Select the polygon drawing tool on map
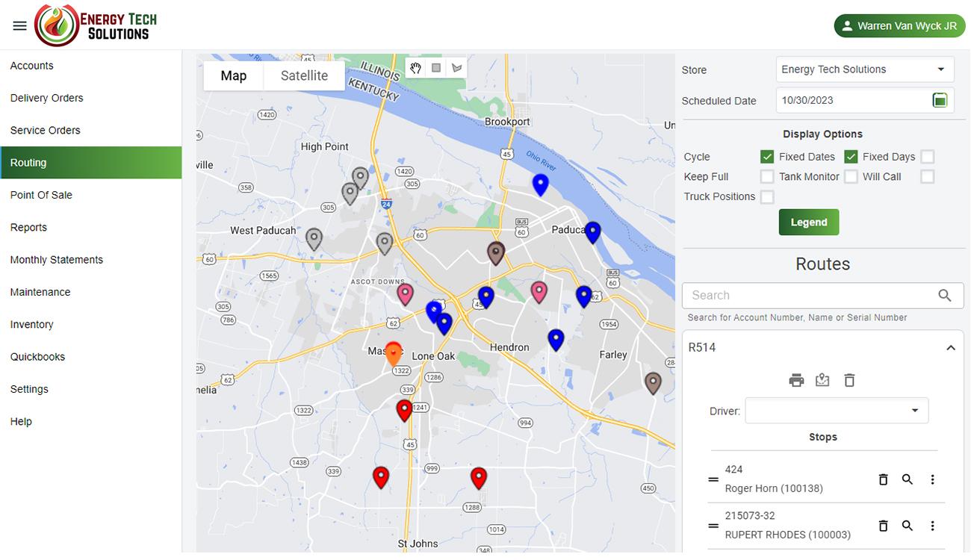The height and width of the screenshot is (560, 971). [457, 68]
